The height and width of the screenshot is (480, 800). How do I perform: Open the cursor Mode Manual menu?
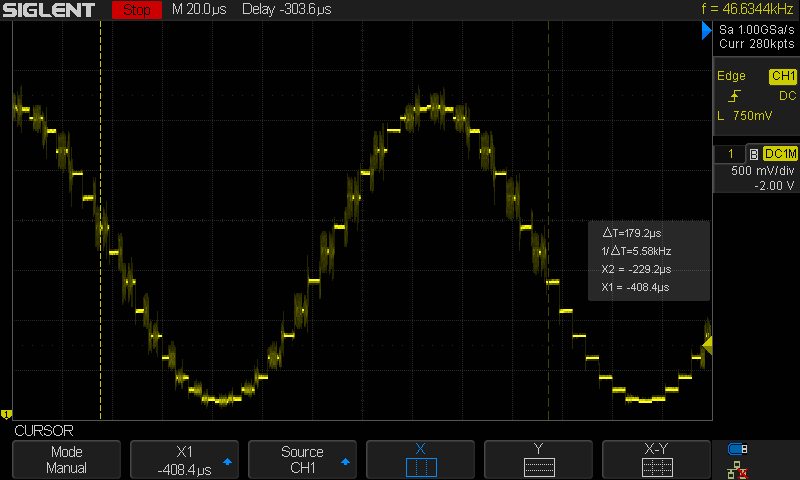(66, 459)
